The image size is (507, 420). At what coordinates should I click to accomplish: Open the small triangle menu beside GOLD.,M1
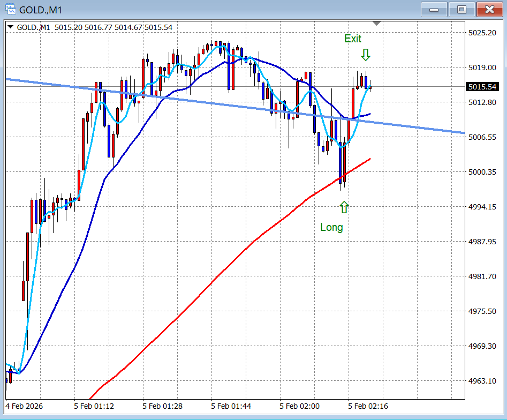11,27
